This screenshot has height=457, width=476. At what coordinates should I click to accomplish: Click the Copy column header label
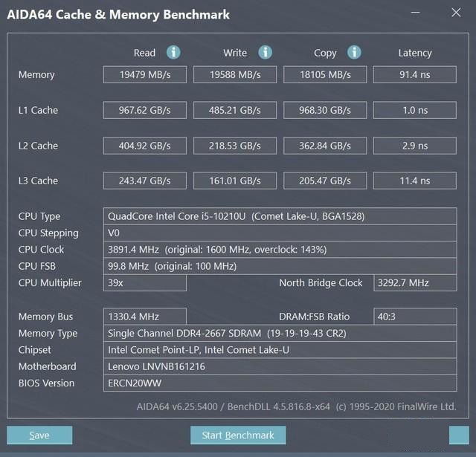click(325, 53)
